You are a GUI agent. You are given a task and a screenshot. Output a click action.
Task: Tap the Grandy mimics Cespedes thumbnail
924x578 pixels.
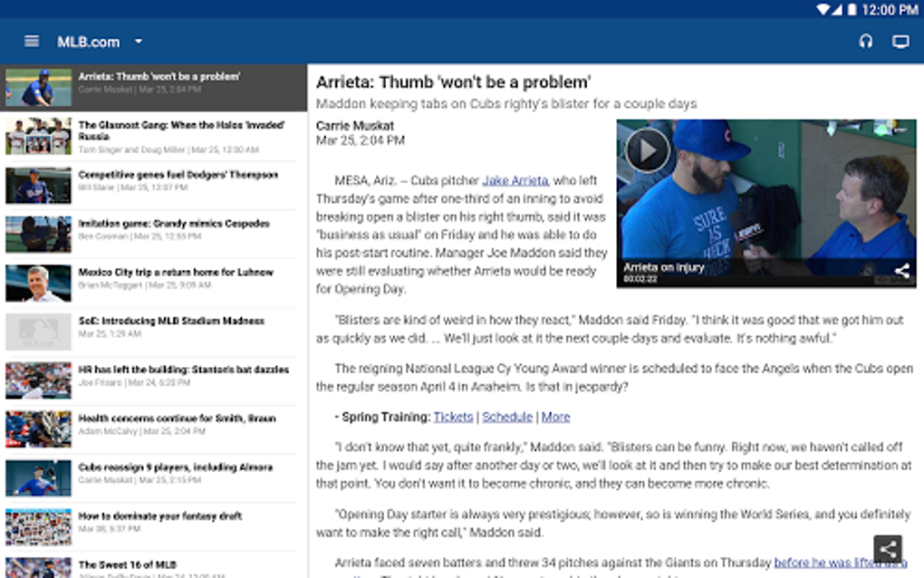[38, 234]
